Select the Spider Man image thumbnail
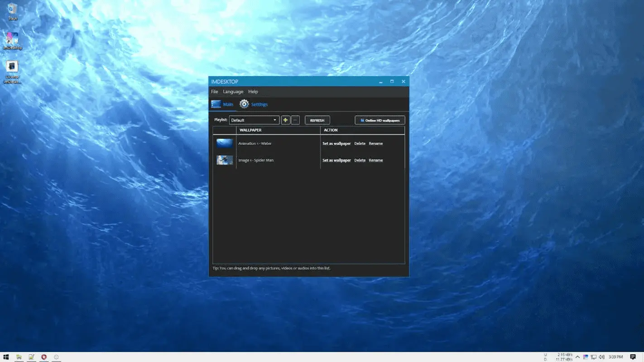 click(x=225, y=160)
